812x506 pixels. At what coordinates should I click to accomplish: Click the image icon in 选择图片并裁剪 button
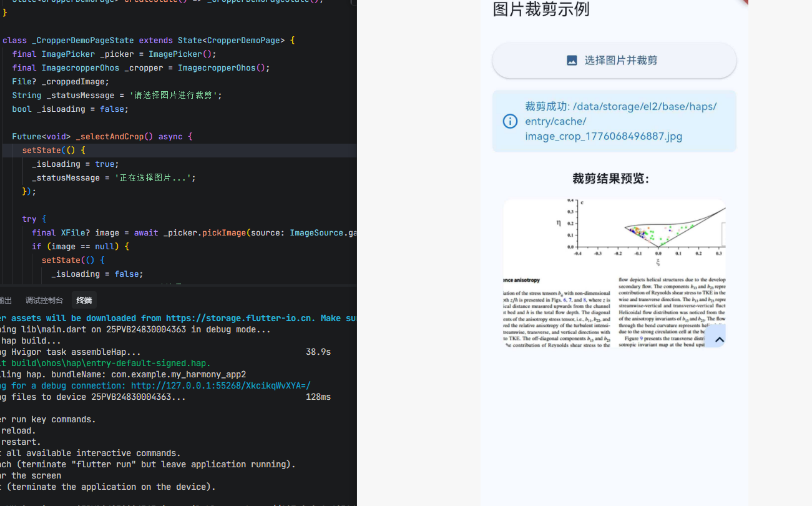coord(572,61)
